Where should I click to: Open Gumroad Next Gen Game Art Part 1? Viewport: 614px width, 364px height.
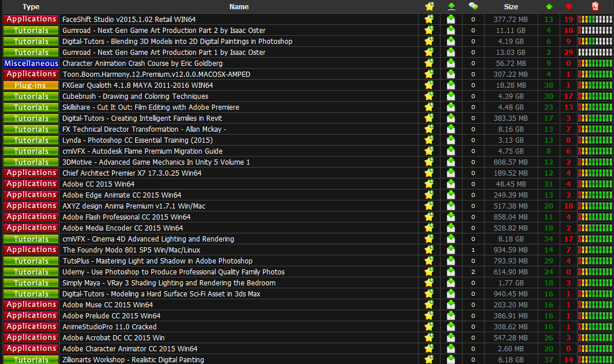tap(164, 52)
